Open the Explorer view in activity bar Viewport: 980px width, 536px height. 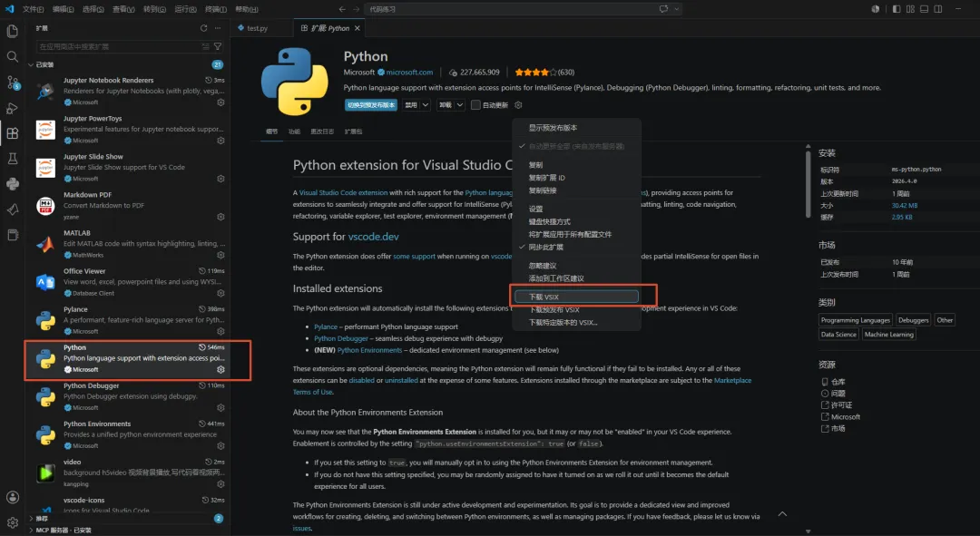coord(12,31)
